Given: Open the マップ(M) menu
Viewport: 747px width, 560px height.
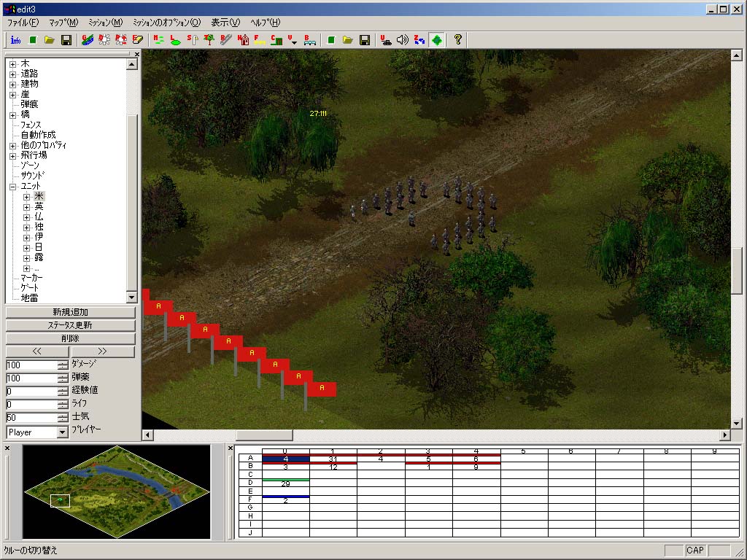Looking at the screenshot, I should click(x=63, y=23).
